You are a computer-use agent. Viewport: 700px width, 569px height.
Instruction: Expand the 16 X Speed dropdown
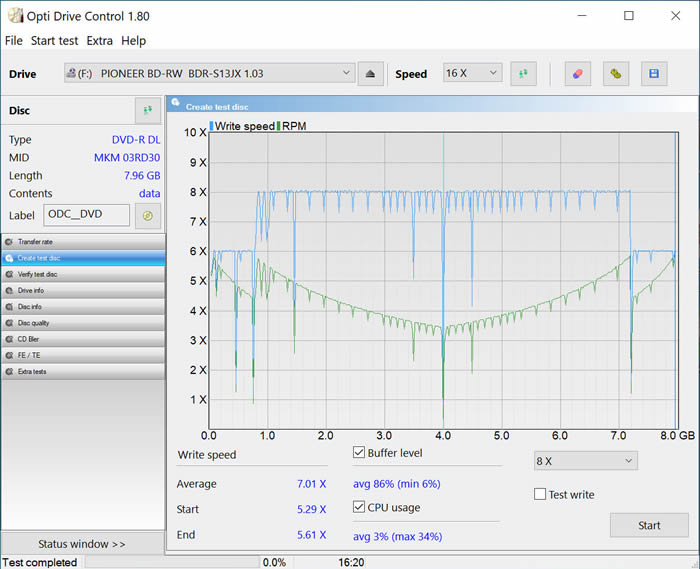pos(472,73)
